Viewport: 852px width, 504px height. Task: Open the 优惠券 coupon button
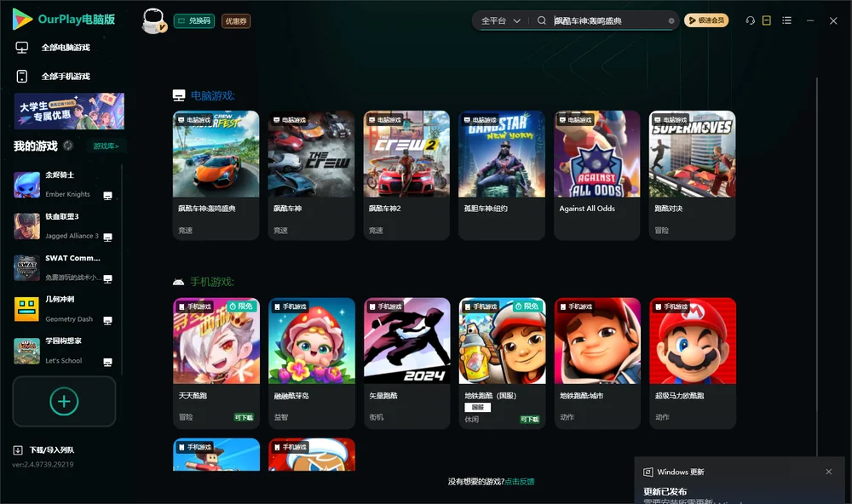[236, 21]
